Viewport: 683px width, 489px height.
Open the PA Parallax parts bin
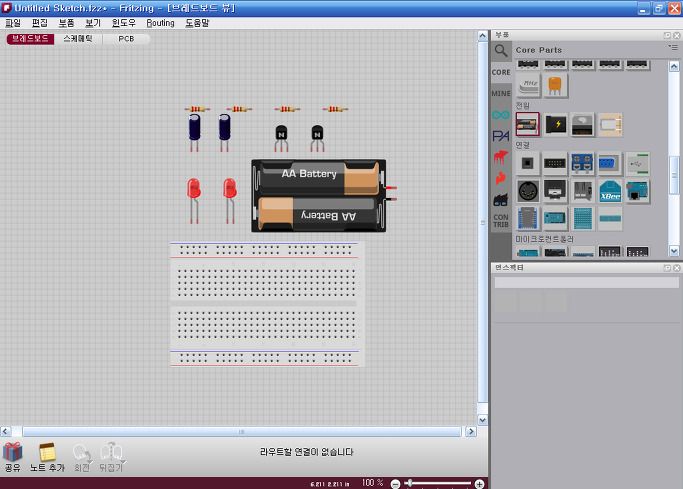pos(501,136)
